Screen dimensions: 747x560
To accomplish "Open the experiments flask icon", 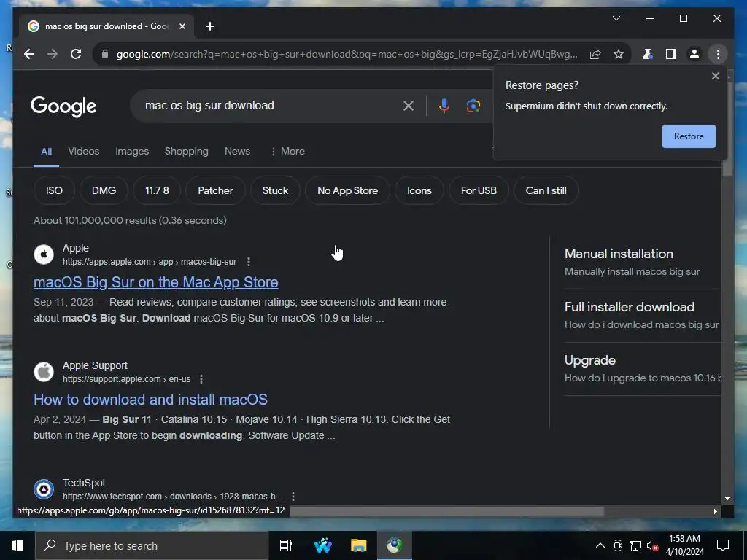I will coord(647,54).
